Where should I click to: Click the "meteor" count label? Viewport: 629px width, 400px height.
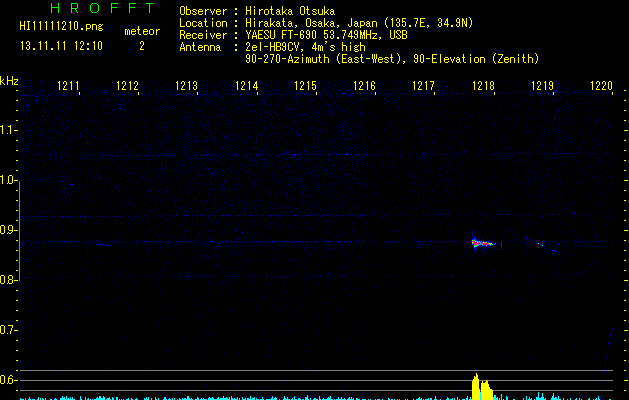[142, 31]
